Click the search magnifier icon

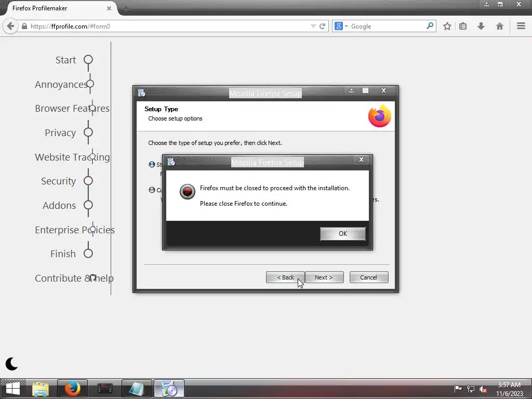pyautogui.click(x=430, y=26)
